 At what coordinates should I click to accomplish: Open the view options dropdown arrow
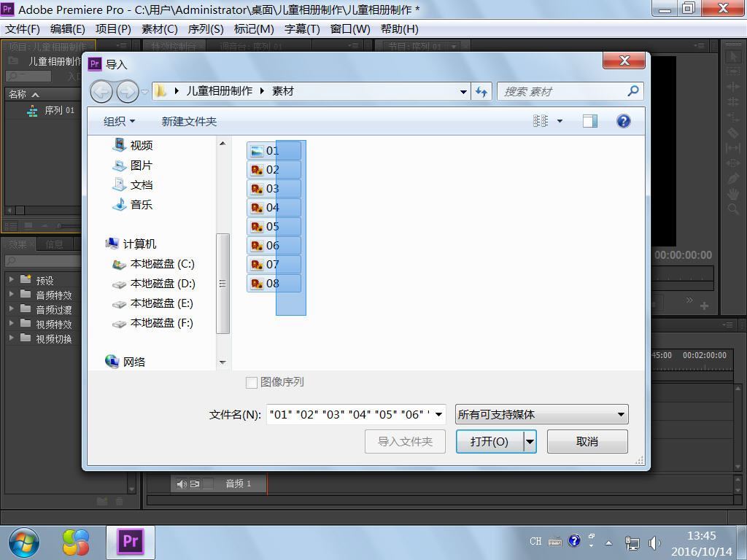click(x=560, y=122)
